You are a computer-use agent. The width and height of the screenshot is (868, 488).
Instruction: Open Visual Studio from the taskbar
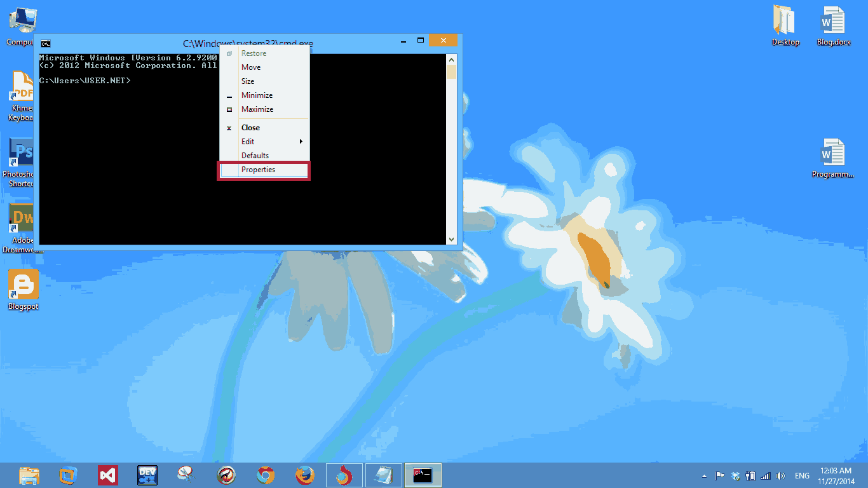108,475
